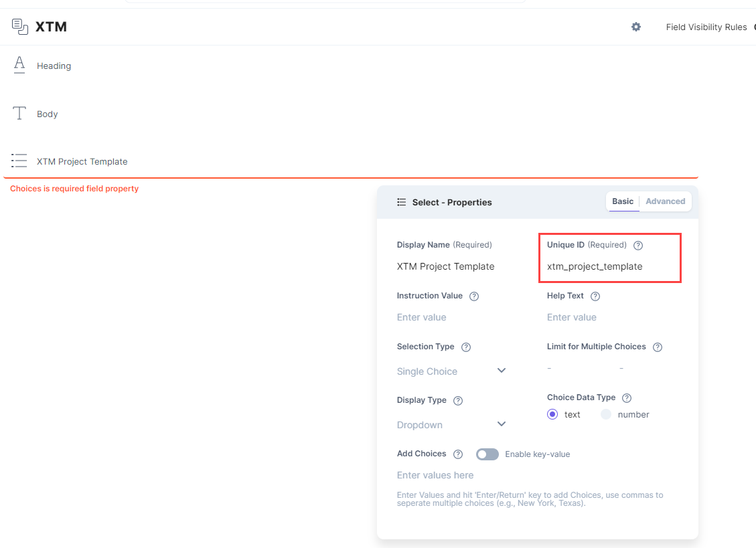This screenshot has height=548, width=756.
Task: Switch to the Basic tab
Action: click(623, 201)
